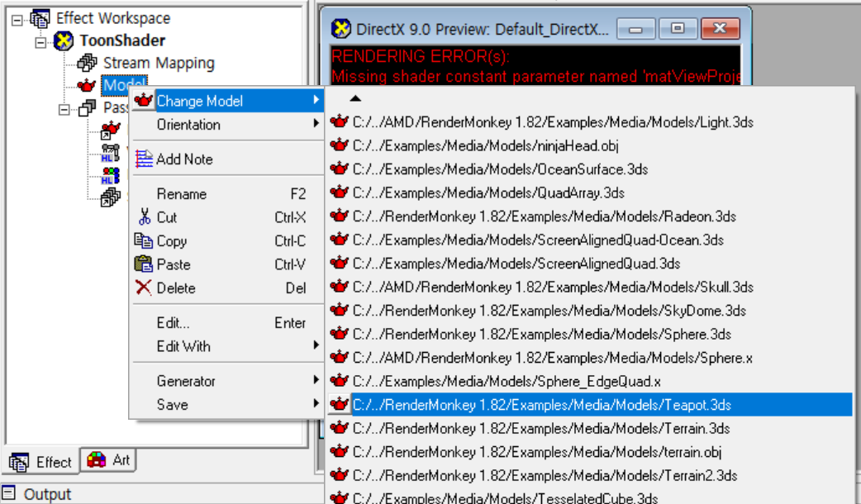The image size is (861, 504).
Task: Choose Add Note from context menu
Action: (226, 159)
